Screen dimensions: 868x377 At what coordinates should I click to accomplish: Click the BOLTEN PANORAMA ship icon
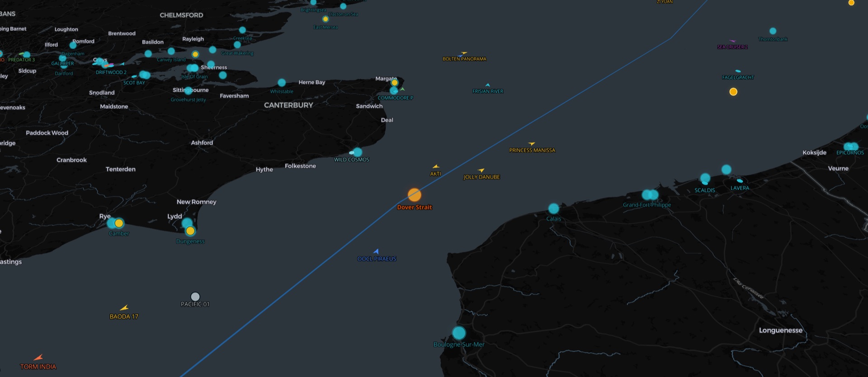[x=463, y=53]
